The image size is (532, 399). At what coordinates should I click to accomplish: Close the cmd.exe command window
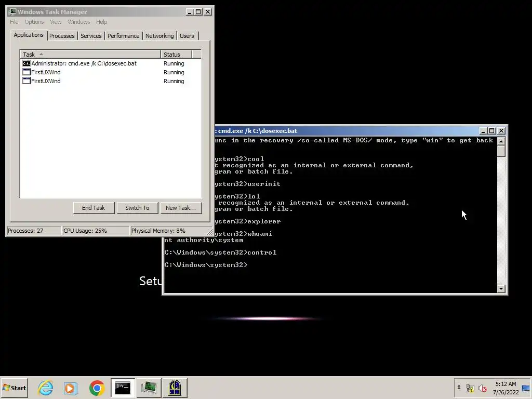tap(501, 131)
